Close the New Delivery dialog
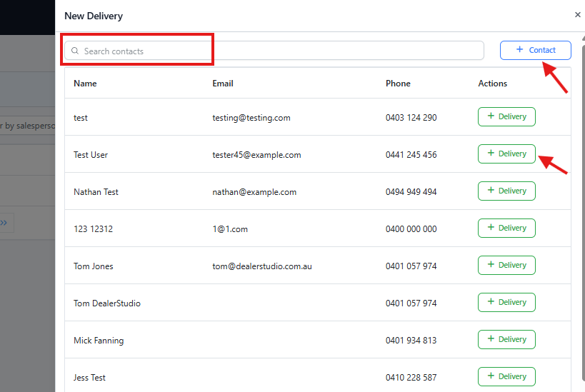This screenshot has width=585, height=392. click(577, 14)
